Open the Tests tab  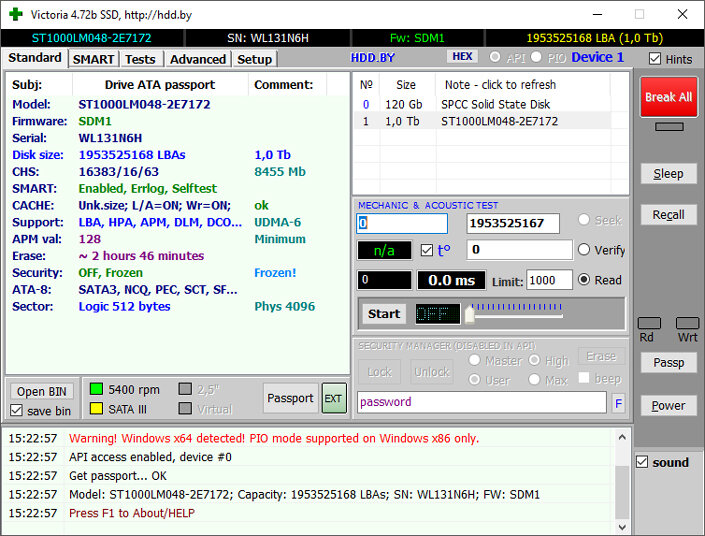click(140, 59)
